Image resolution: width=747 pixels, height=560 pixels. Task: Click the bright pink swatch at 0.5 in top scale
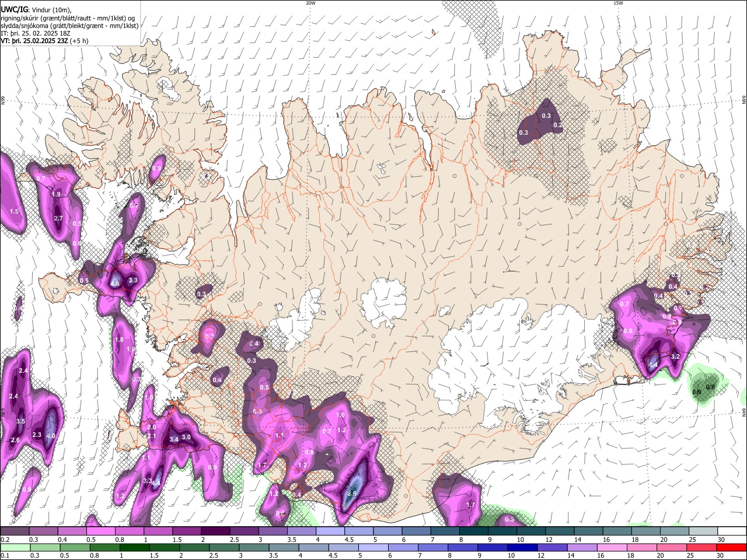100,531
